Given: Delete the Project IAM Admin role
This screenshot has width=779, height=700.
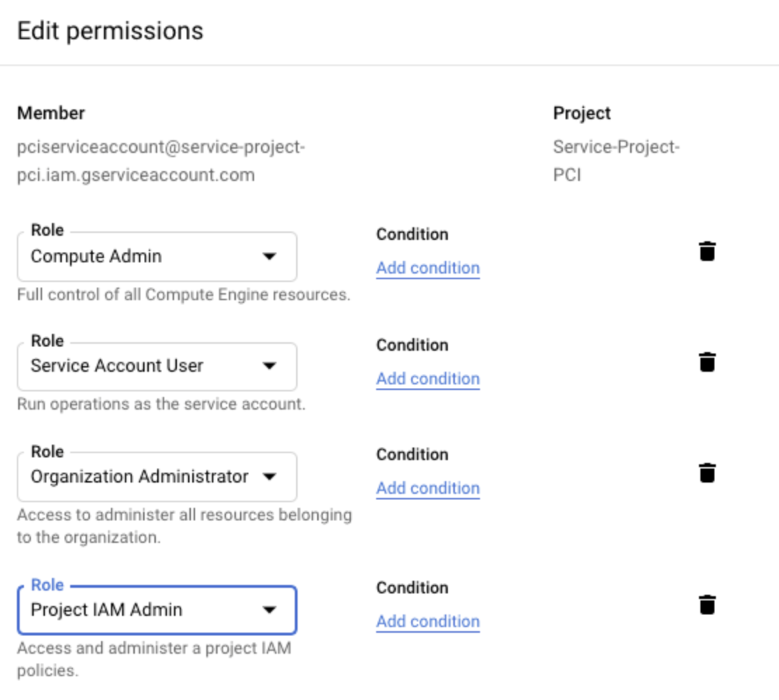Looking at the screenshot, I should [x=707, y=605].
